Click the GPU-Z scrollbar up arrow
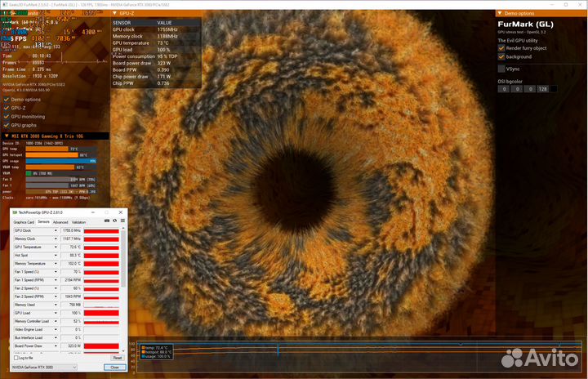The width and height of the screenshot is (588, 379). [x=123, y=229]
